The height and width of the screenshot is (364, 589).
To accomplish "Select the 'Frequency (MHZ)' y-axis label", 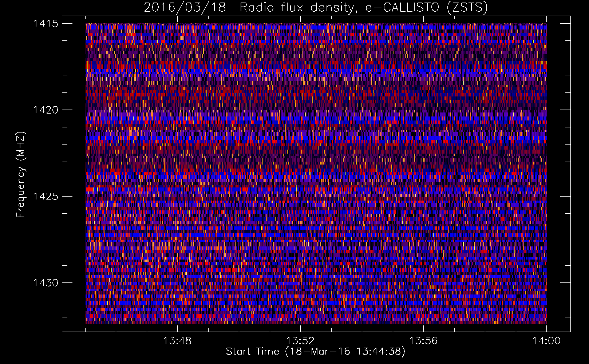I will click(x=21, y=174).
